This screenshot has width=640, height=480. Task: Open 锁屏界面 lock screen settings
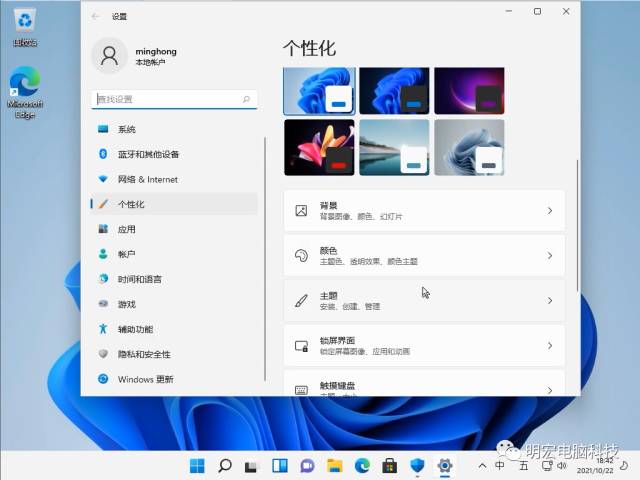click(x=424, y=345)
